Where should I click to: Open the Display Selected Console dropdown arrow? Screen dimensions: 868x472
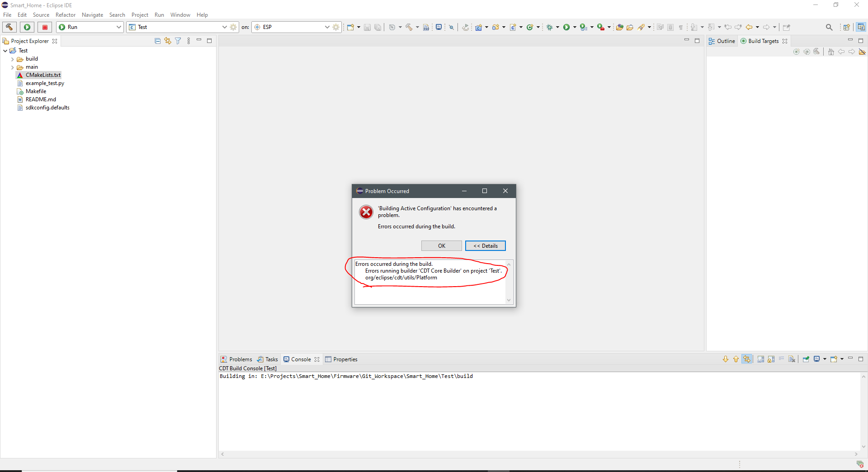pyautogui.click(x=825, y=359)
